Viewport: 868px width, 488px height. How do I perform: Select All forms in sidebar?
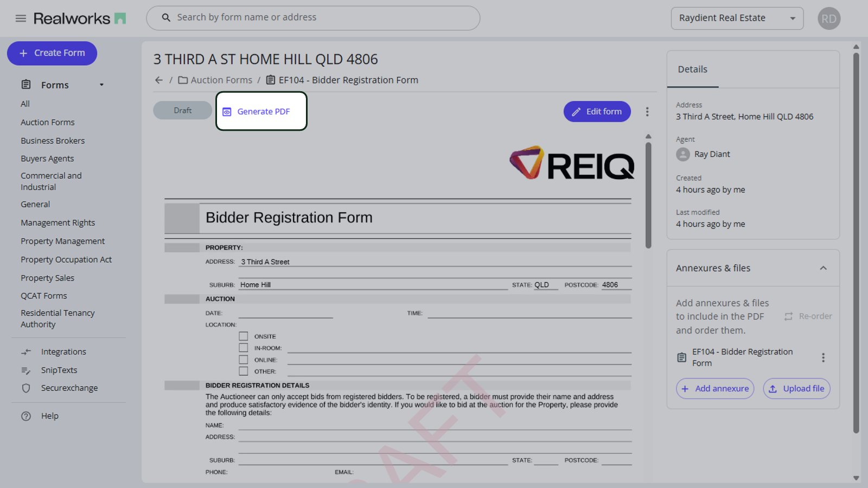point(25,104)
